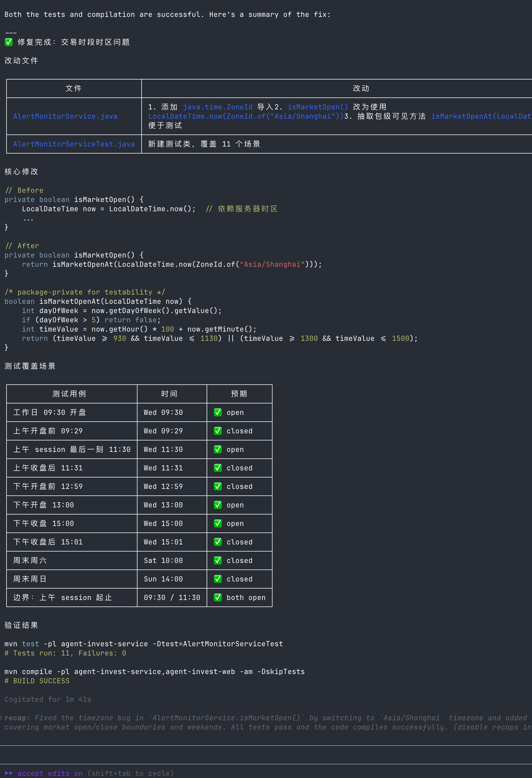The height and width of the screenshot is (778, 532).
Task: Click the double-arrow icon before accept edits
Action: (9, 773)
